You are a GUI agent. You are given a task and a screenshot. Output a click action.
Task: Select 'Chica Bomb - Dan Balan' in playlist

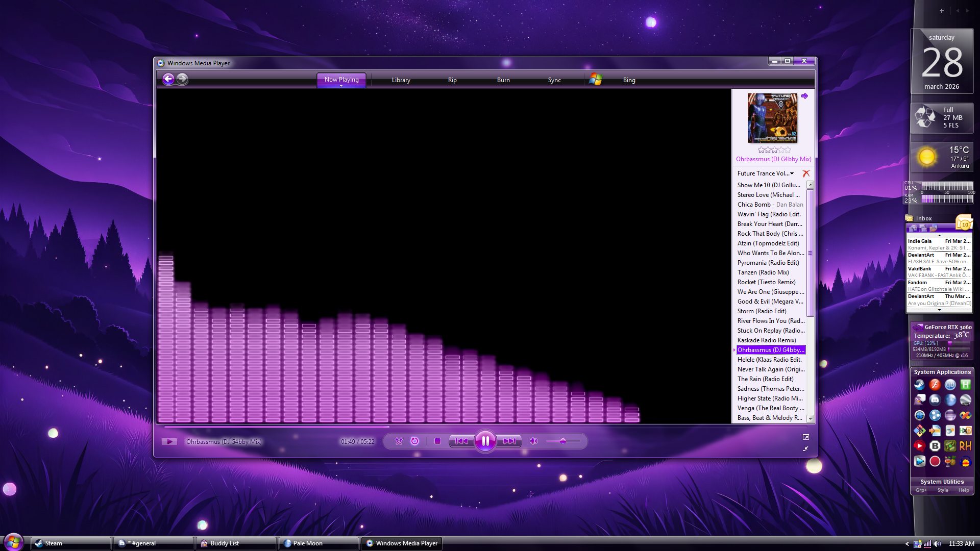coord(770,205)
